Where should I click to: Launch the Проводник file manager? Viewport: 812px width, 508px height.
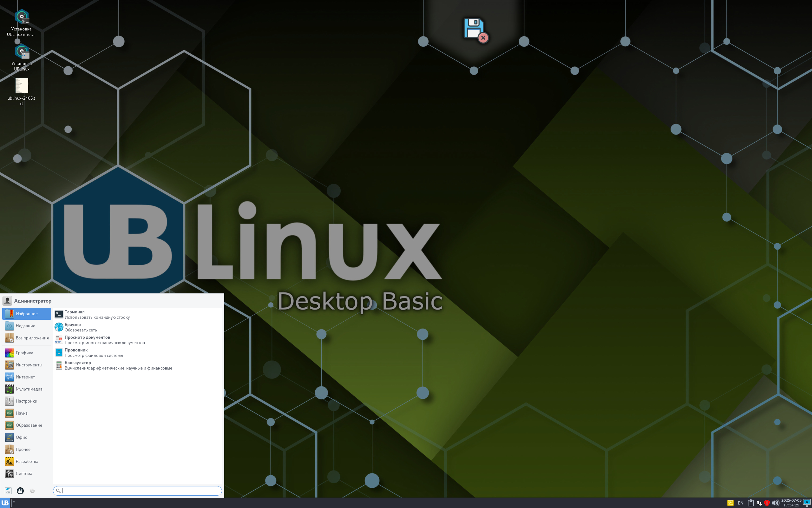click(x=137, y=352)
